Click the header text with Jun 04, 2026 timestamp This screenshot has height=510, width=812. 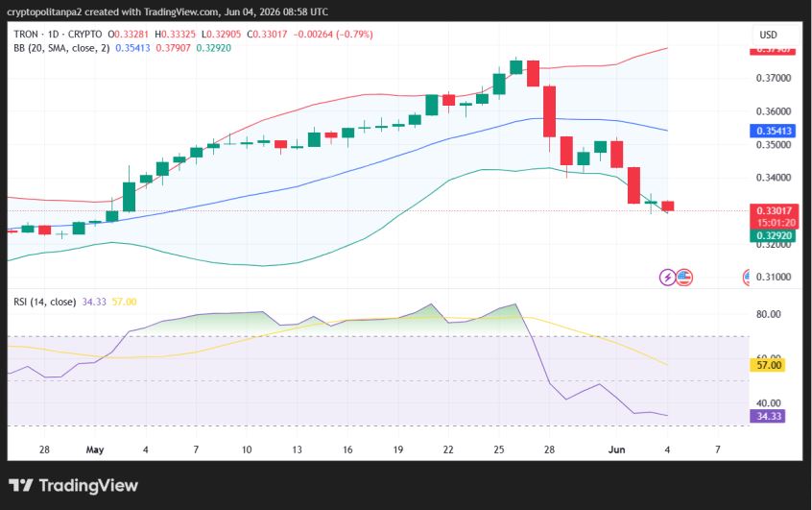[167, 12]
